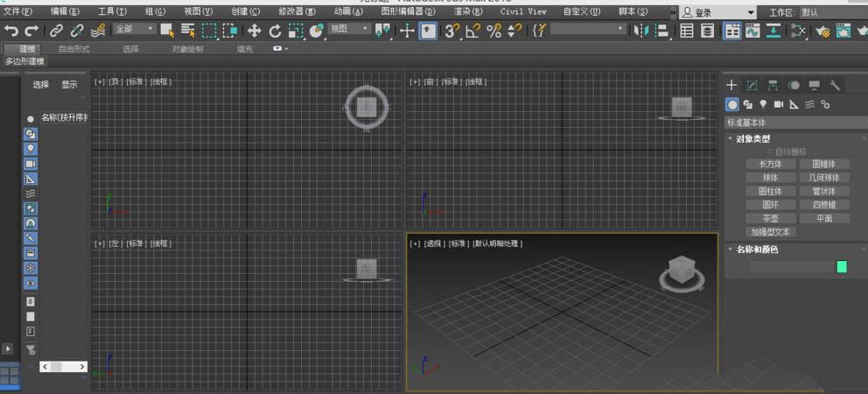Open the Schematic View icon
Image resolution: width=868 pixels, height=394 pixels.
(773, 31)
